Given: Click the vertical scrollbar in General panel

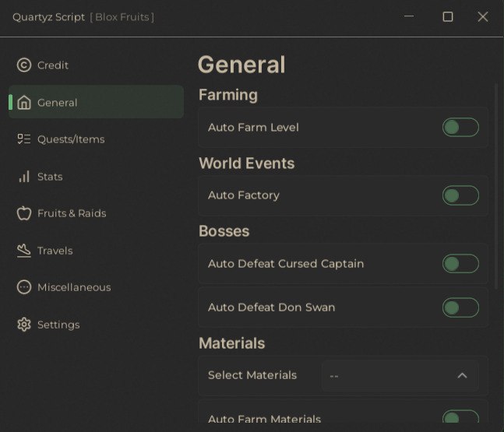Looking at the screenshot, I should click(x=496, y=187).
